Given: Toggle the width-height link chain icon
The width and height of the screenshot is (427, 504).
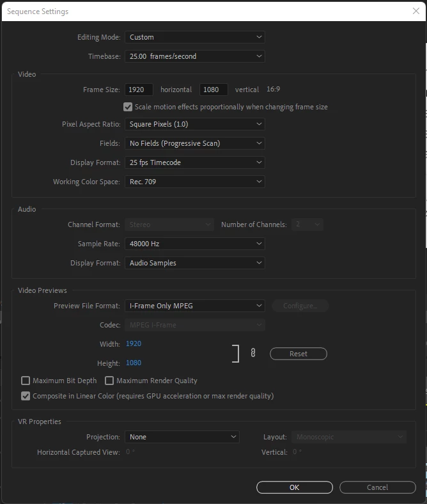Looking at the screenshot, I should tap(253, 353).
